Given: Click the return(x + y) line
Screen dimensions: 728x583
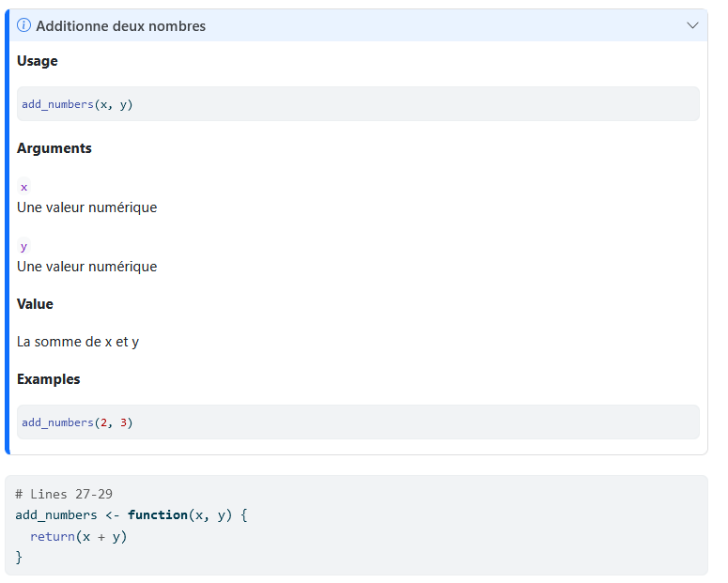Looking at the screenshot, I should 78,536.
